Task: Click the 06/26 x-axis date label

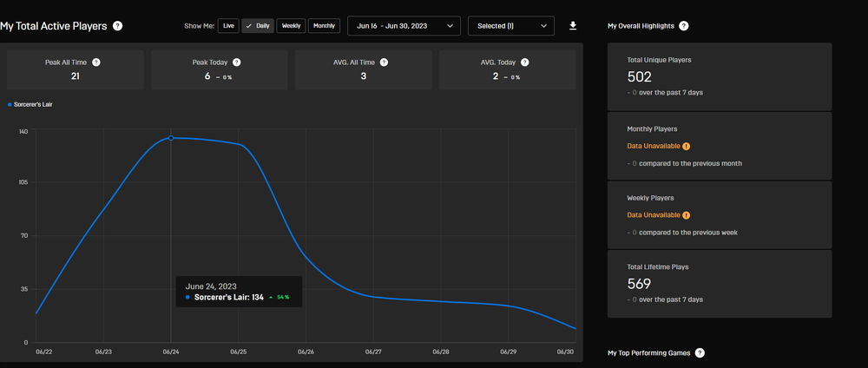Action: pos(306,352)
